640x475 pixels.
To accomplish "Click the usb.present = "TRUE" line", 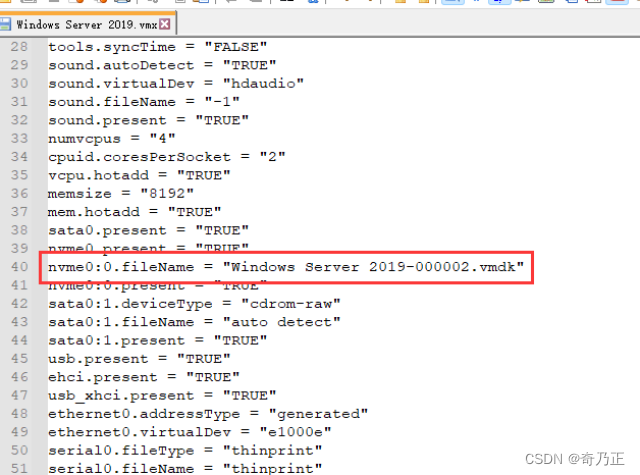I will click(139, 359).
